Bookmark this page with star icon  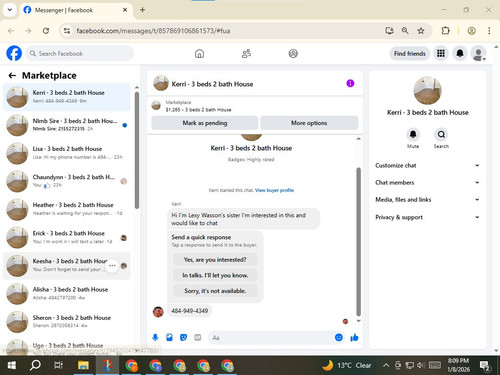pyautogui.click(x=421, y=31)
